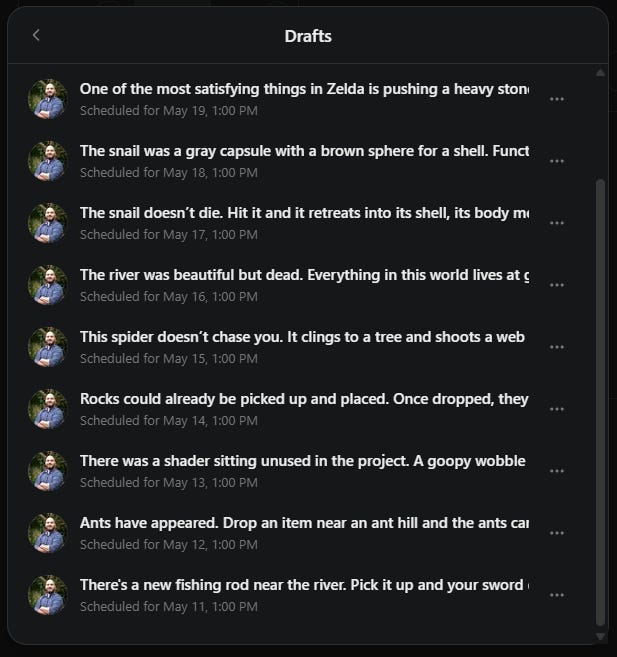Open three-dot menu for shader draft

556,471
